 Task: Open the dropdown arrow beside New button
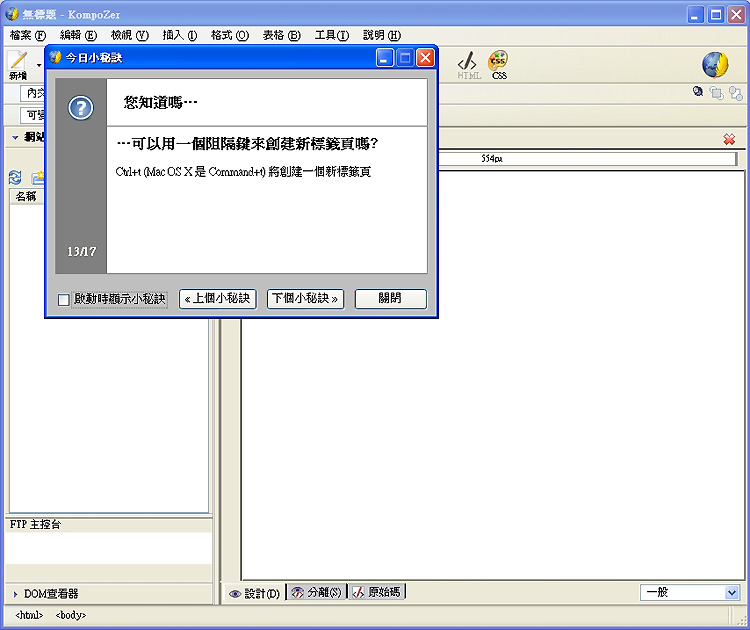[39, 65]
